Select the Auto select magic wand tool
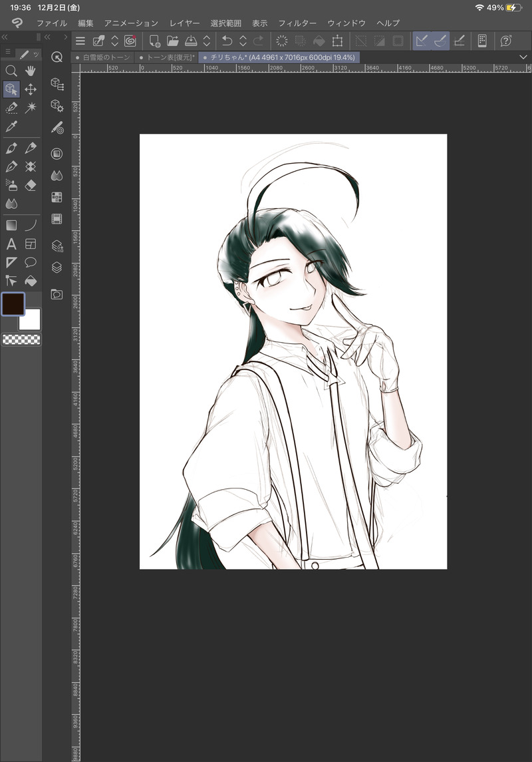 [x=31, y=108]
